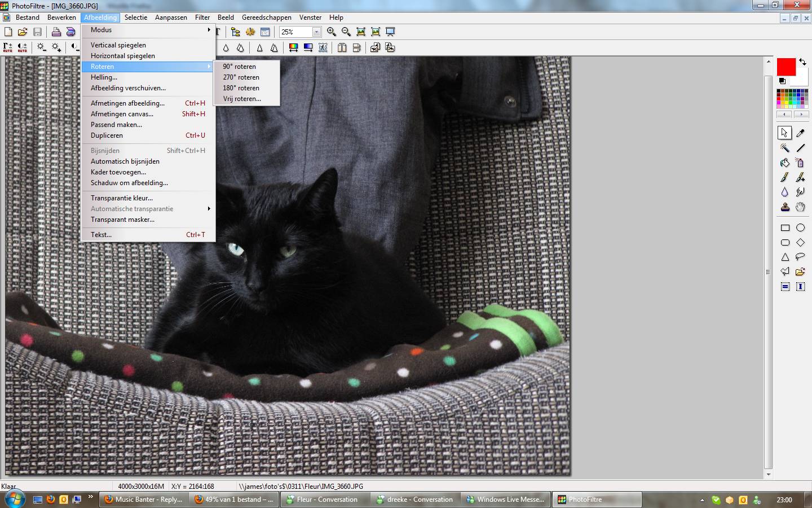The height and width of the screenshot is (508, 812).
Task: Choose the Lasso selection shape
Action: (800, 257)
